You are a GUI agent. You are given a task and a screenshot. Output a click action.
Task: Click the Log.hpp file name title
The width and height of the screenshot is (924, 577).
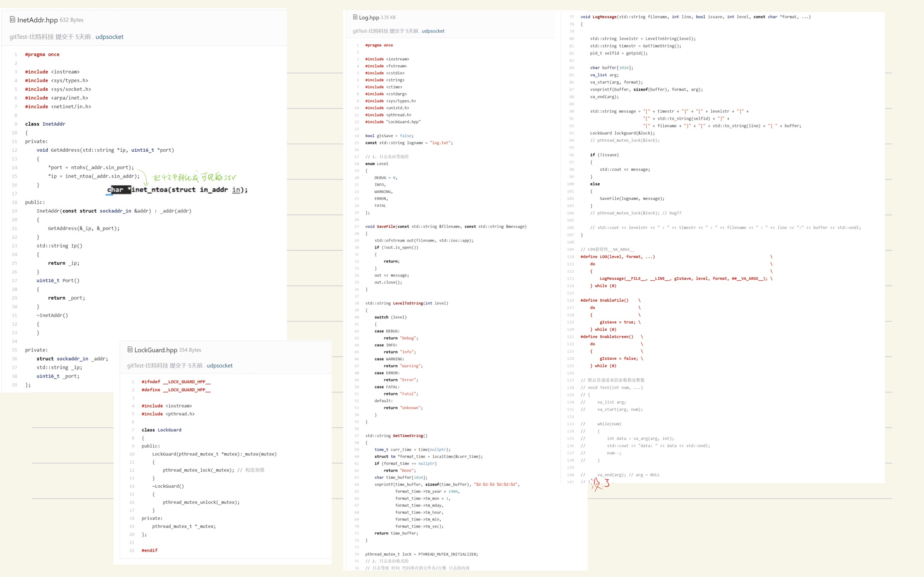coord(369,17)
